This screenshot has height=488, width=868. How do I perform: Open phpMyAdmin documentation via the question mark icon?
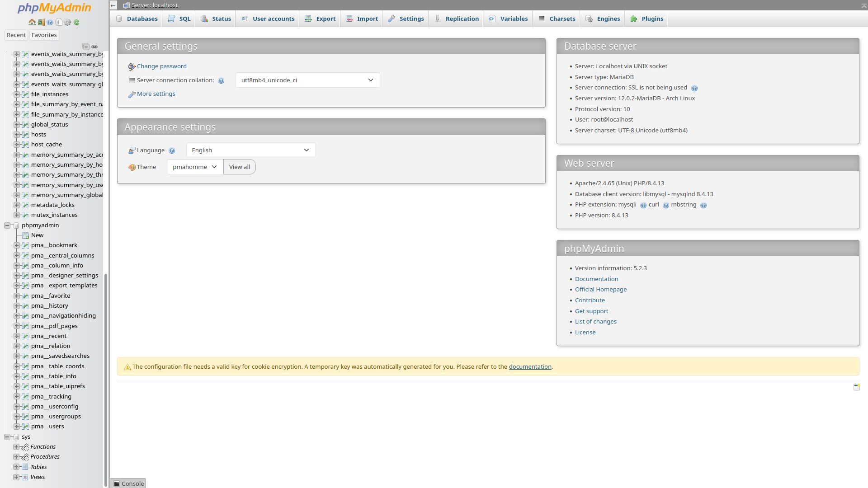pos(50,22)
